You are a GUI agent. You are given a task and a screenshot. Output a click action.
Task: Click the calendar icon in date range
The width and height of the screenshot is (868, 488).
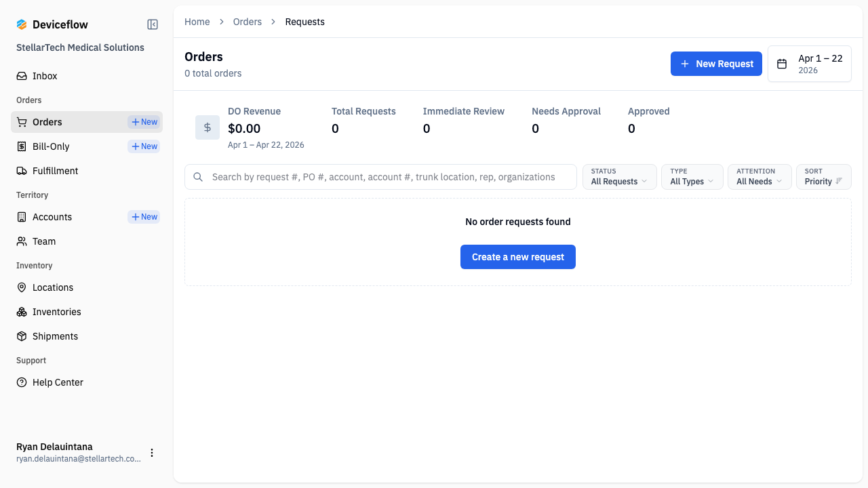tap(782, 64)
